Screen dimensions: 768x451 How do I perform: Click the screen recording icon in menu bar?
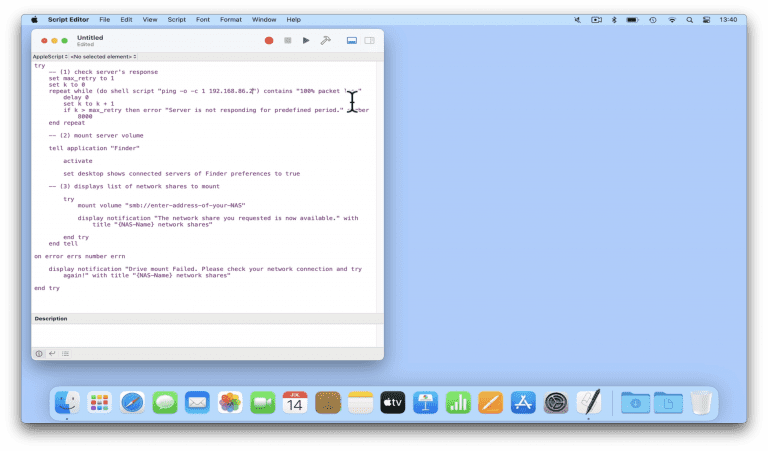(x=596, y=20)
